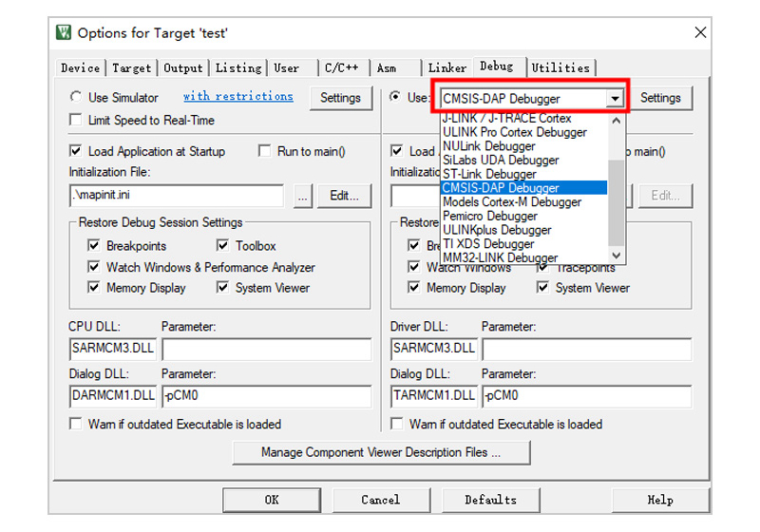Enable the Use Simulator radio button
The height and width of the screenshot is (532, 760).
coord(76,97)
